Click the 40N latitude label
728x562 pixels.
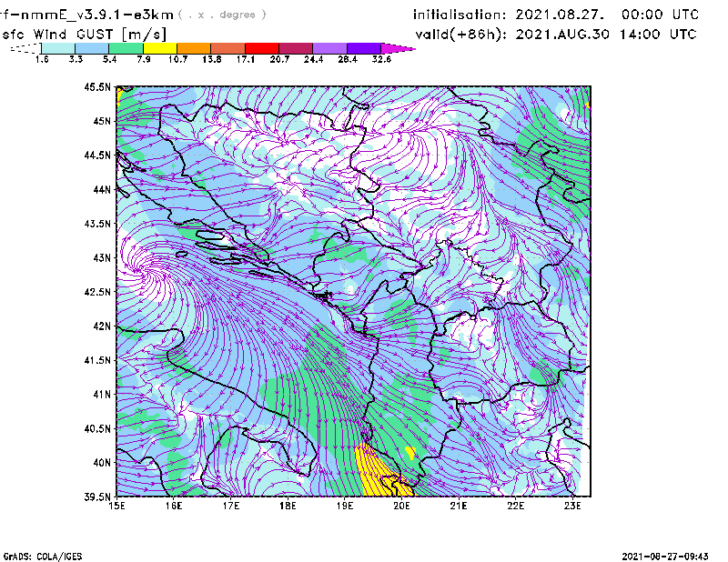click(102, 463)
